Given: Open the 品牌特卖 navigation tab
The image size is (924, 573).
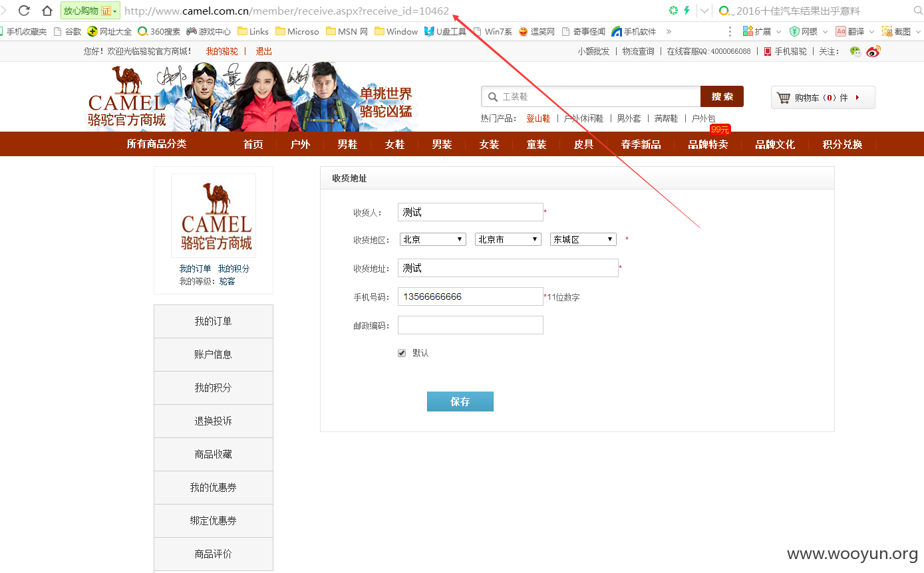Looking at the screenshot, I should [x=708, y=144].
